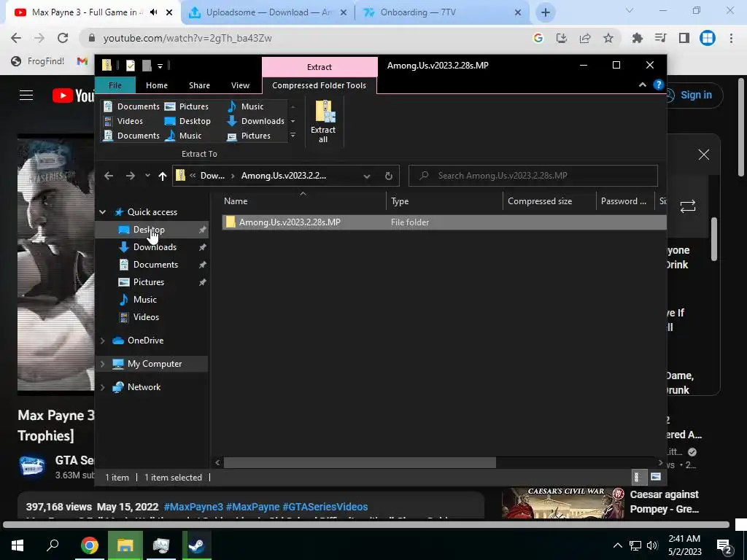Sort by the Compressed size column header

tap(549, 201)
